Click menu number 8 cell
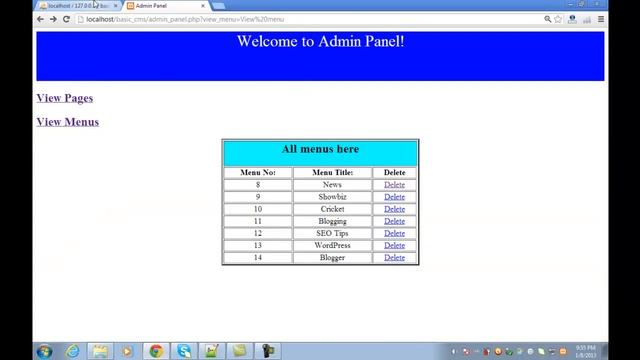The image size is (640, 360). point(258,184)
